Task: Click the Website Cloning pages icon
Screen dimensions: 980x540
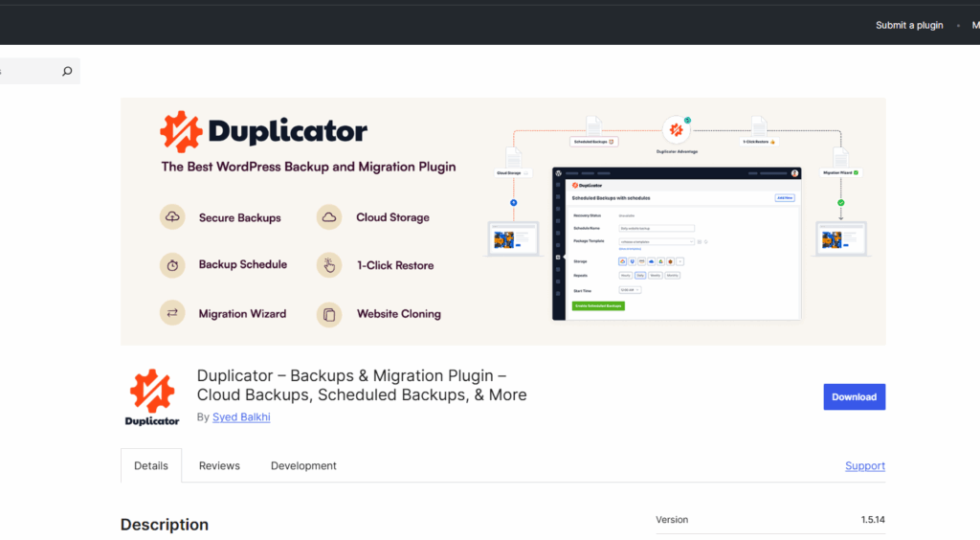Action: tap(329, 313)
